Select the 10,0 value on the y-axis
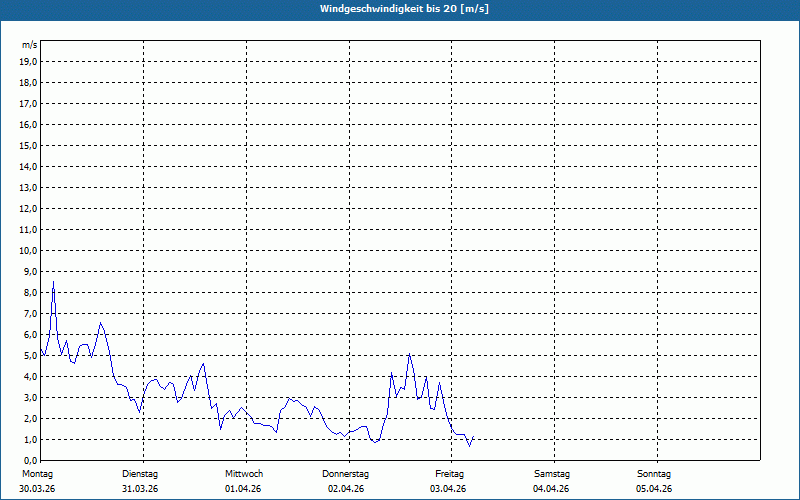The image size is (800, 500). (x=29, y=250)
